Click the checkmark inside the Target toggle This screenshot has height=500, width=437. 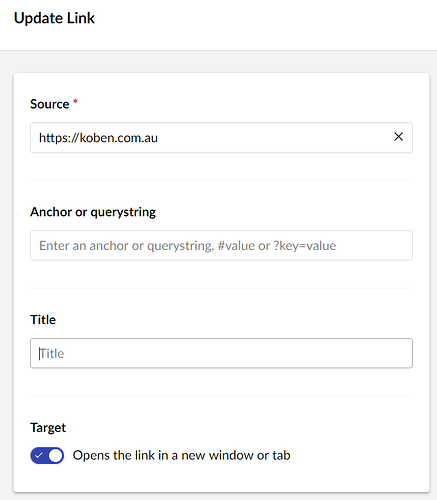coord(39,455)
